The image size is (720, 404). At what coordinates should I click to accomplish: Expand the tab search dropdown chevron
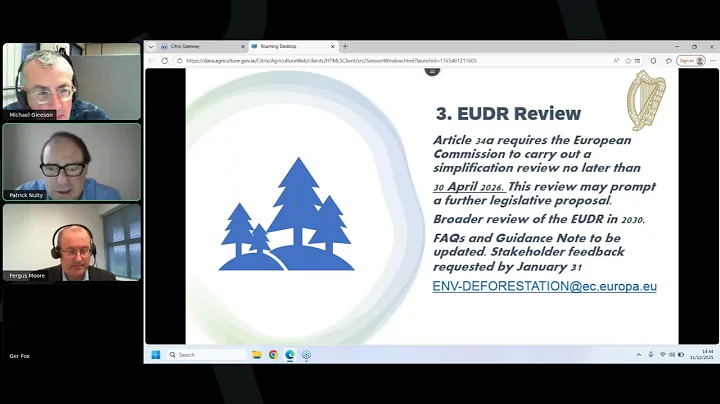tap(151, 46)
